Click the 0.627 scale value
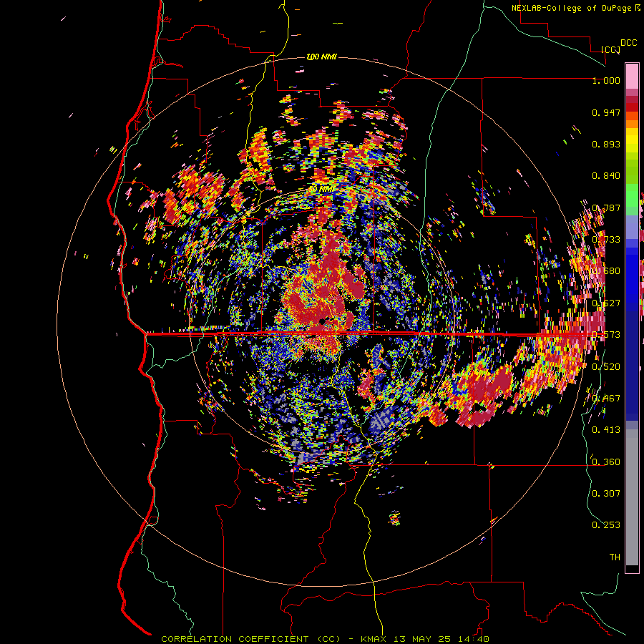Viewport: 644px width, 644px height. click(606, 303)
